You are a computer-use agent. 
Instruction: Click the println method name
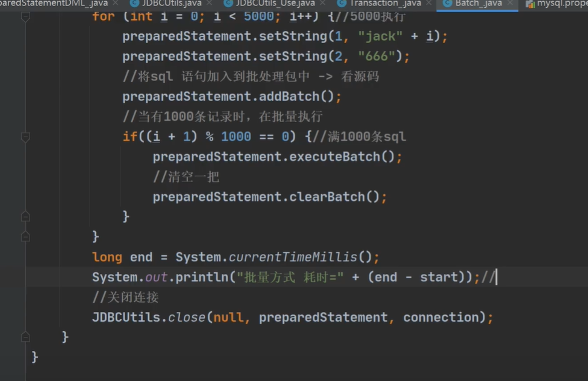click(x=202, y=277)
